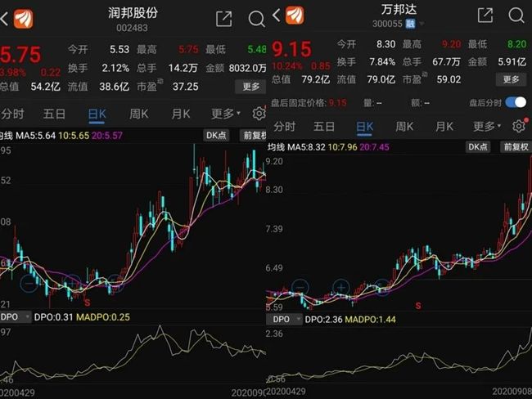
Task: Tap DPO:2.36 indicator value
Action: pyautogui.click(x=323, y=320)
